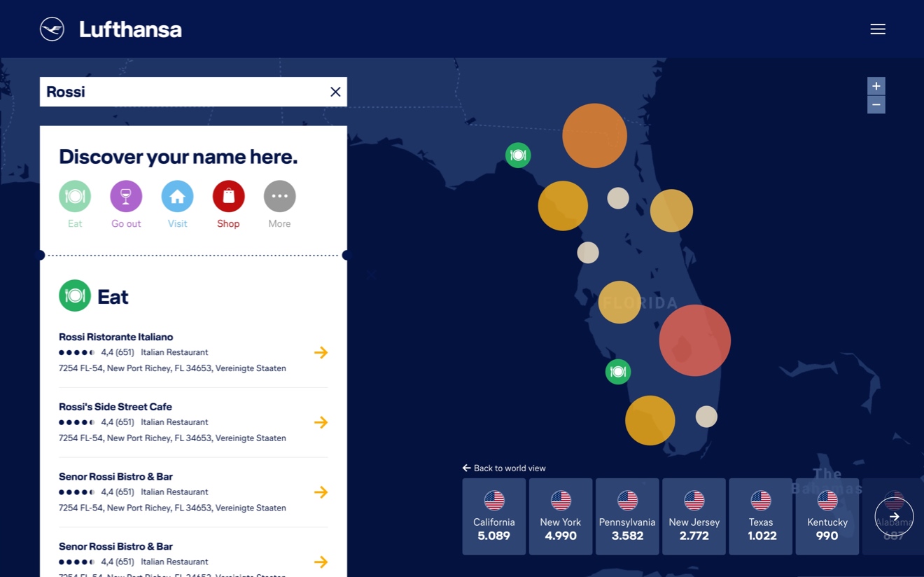The width and height of the screenshot is (924, 577).
Task: Click the US flag on California card
Action: tap(494, 501)
